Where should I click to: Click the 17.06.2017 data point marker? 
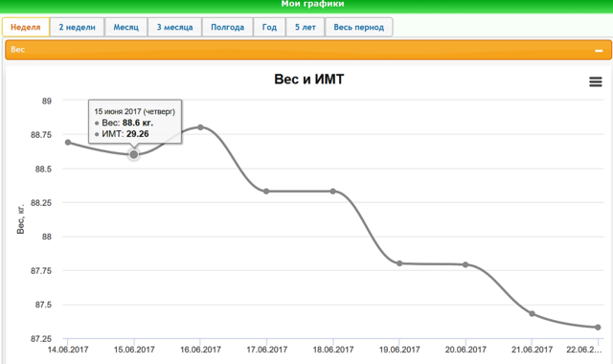[266, 192]
